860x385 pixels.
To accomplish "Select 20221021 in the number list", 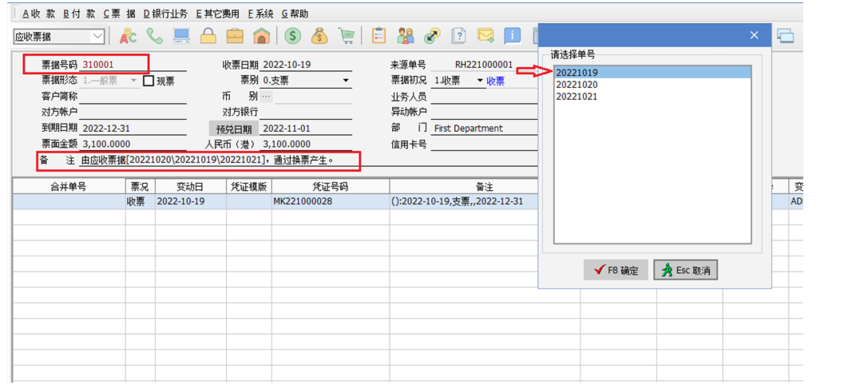I will (x=652, y=97).
